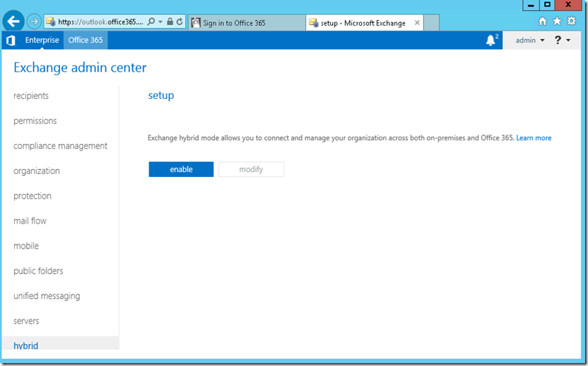Click the Office logo icon
Viewport: 588px width, 366px height.
pos(11,40)
